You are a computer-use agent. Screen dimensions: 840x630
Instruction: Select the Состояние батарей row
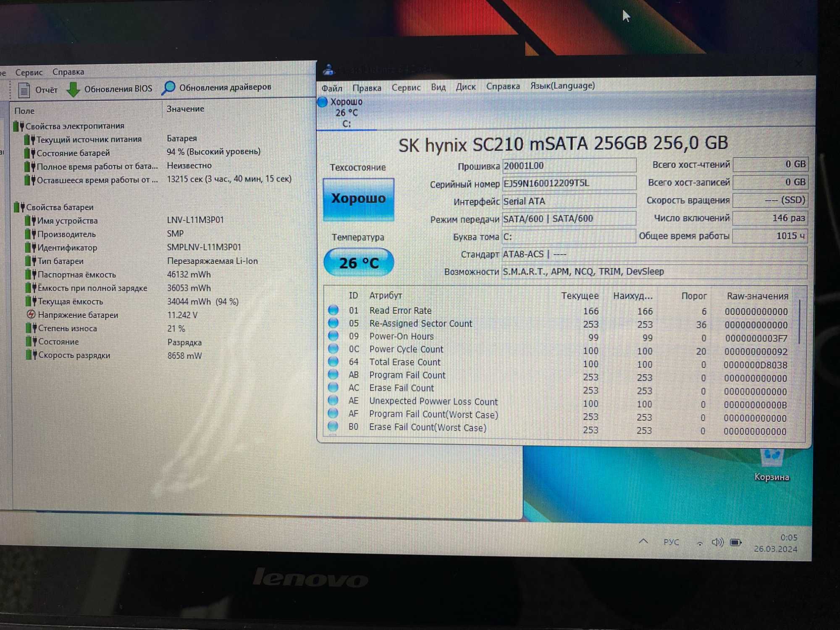tap(164, 152)
